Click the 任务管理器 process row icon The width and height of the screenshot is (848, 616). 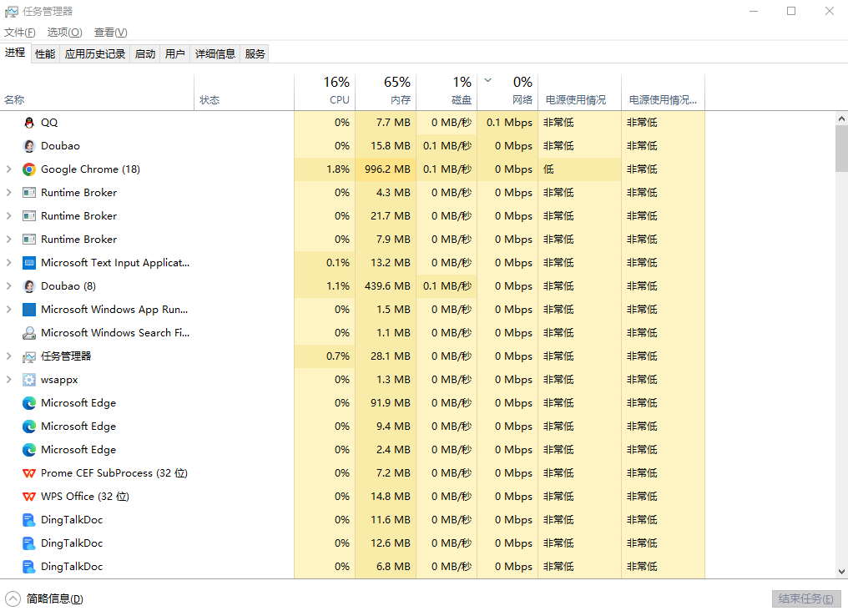point(29,356)
